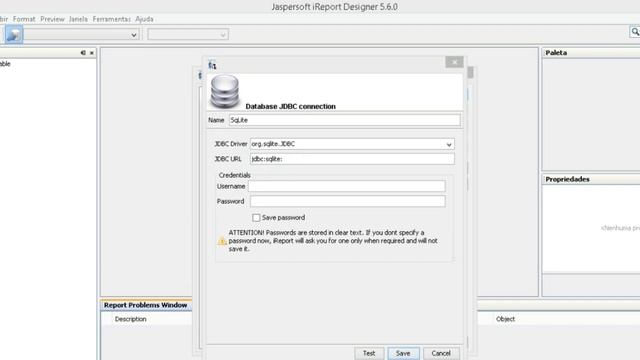The width and height of the screenshot is (640, 360).
Task: Click the Username input field
Action: pyautogui.click(x=347, y=186)
